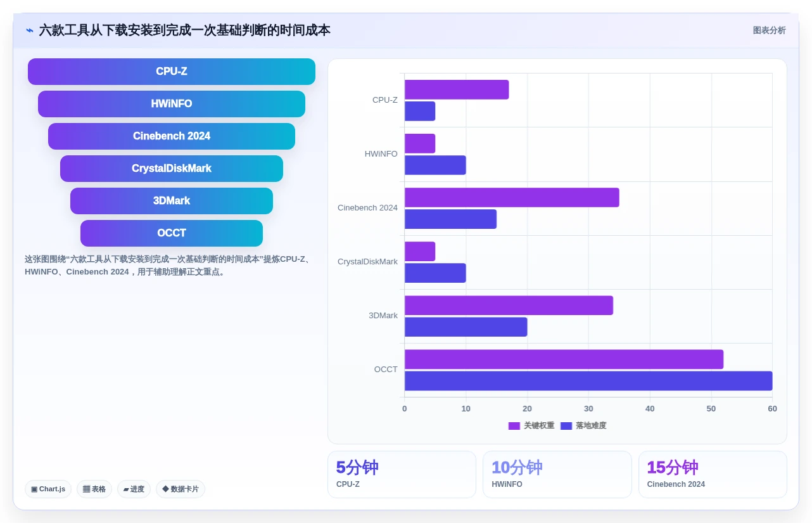Toggle the 关键权重 legend swatch

[514, 426]
